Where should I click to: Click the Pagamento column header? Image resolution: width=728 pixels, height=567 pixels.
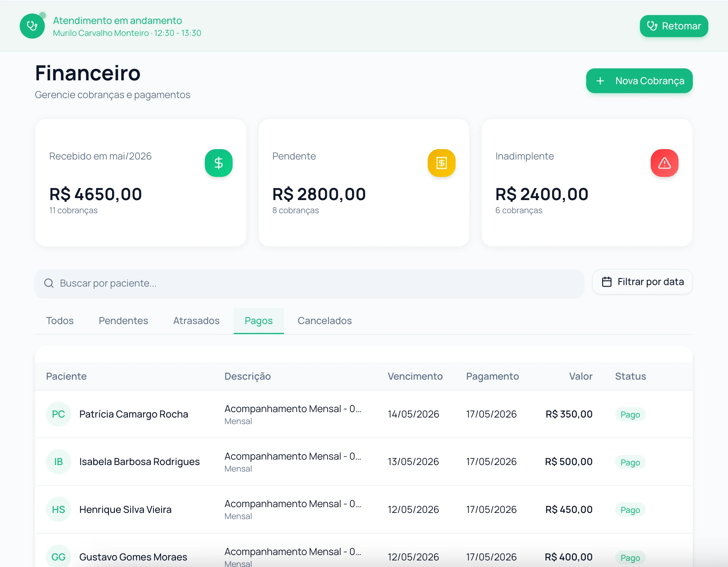pos(492,376)
